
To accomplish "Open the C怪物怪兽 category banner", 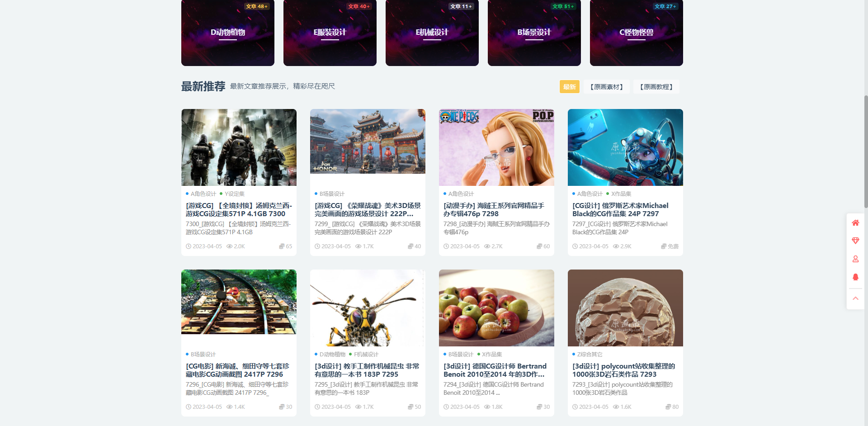I will pyautogui.click(x=636, y=33).
